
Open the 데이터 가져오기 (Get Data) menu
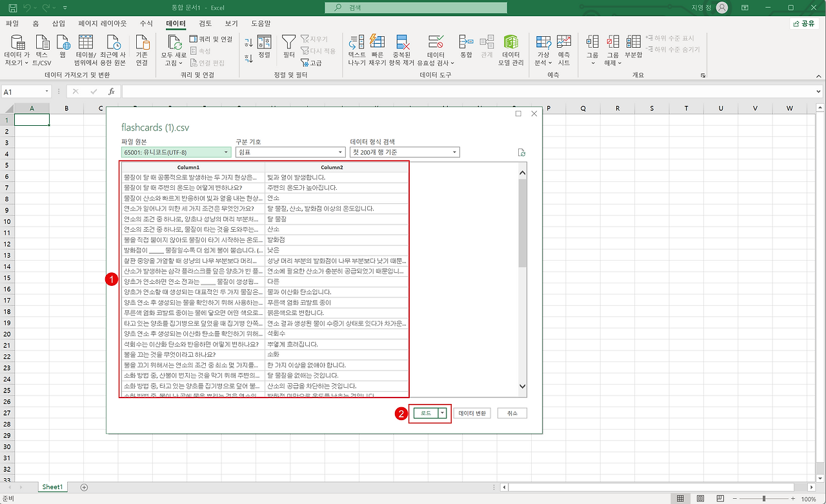click(17, 50)
